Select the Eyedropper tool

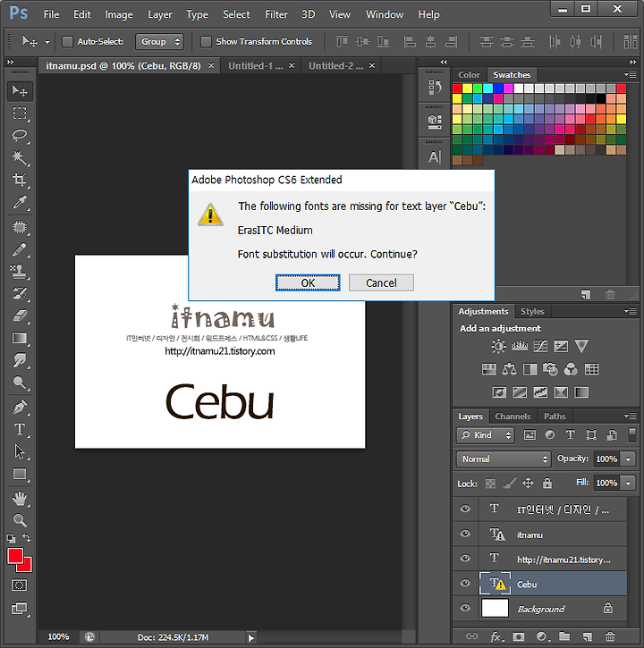20,202
